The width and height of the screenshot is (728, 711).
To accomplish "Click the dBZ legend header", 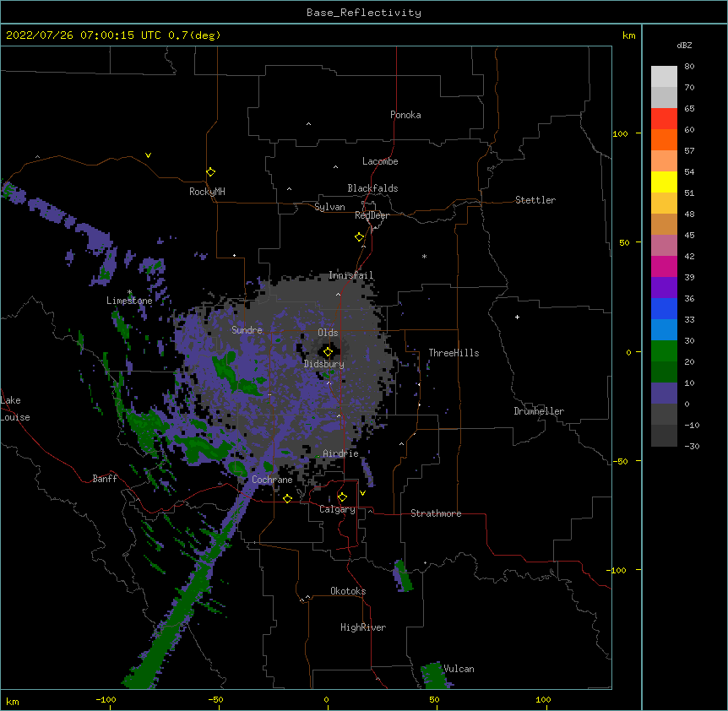I will (x=684, y=46).
